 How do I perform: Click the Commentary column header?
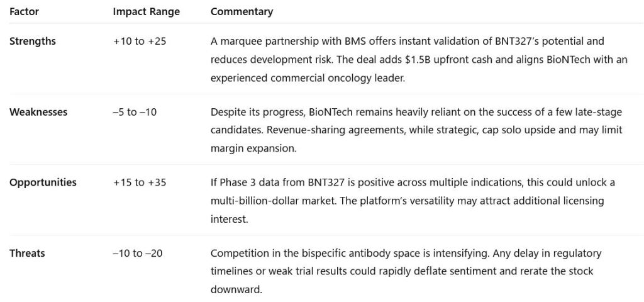click(241, 12)
